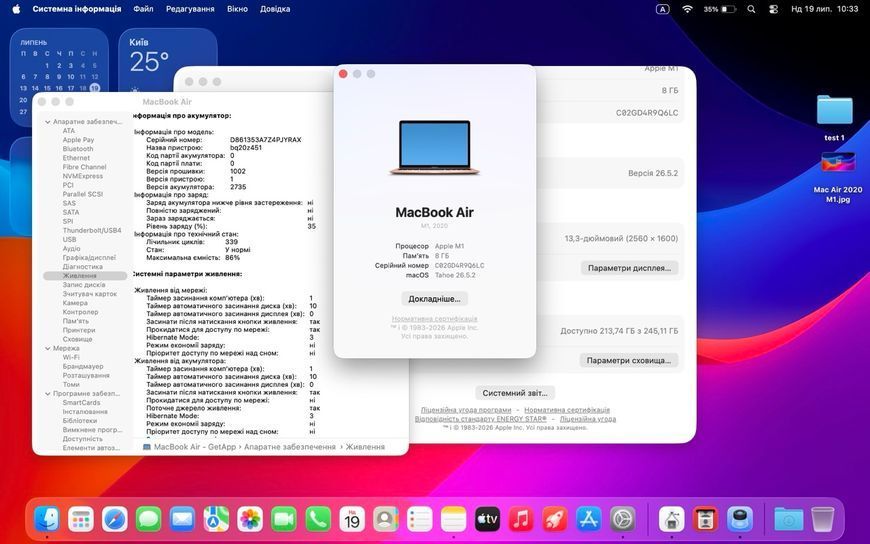Select Bluetooth in hardware sidebar
The width and height of the screenshot is (870, 544).
[78, 149]
